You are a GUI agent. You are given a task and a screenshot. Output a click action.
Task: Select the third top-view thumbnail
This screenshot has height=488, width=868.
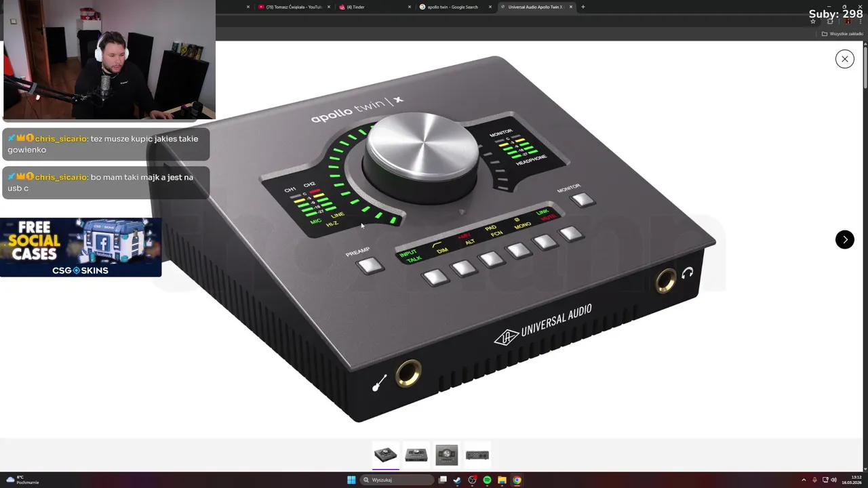pos(447,455)
